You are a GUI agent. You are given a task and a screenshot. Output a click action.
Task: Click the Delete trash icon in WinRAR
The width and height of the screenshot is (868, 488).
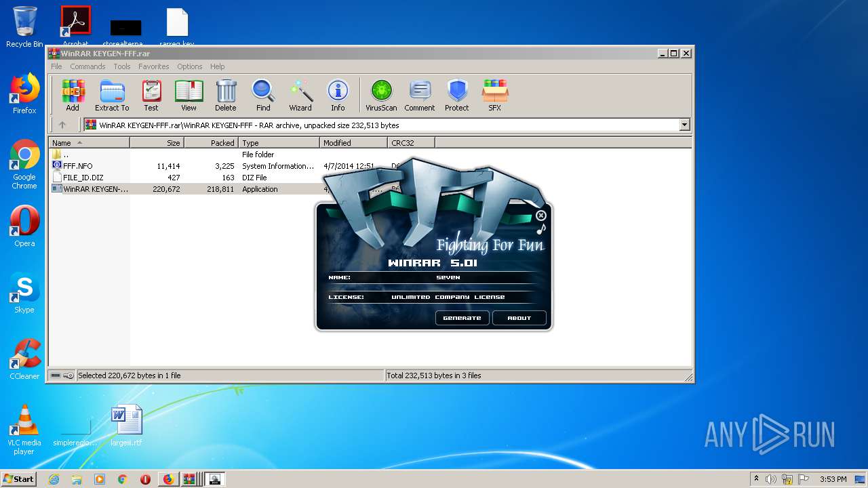(226, 95)
